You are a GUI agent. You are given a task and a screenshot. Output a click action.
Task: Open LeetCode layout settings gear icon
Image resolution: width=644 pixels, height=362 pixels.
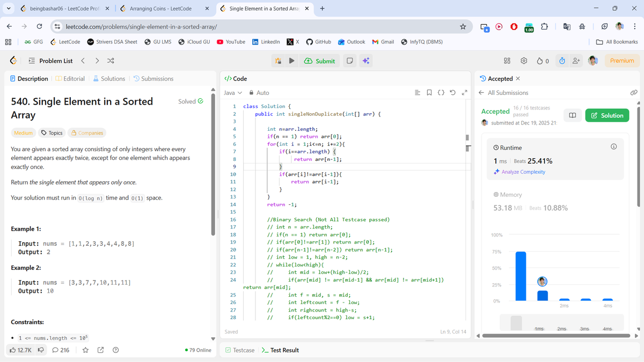pos(524,61)
